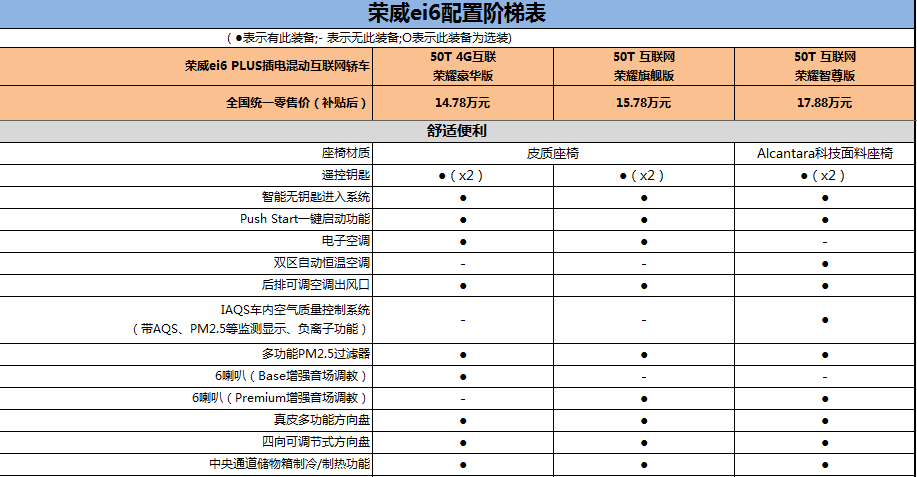Click the Base增强音场 dash under 荣耀旗舰版
This screenshot has height=477, width=917.
[644, 376]
